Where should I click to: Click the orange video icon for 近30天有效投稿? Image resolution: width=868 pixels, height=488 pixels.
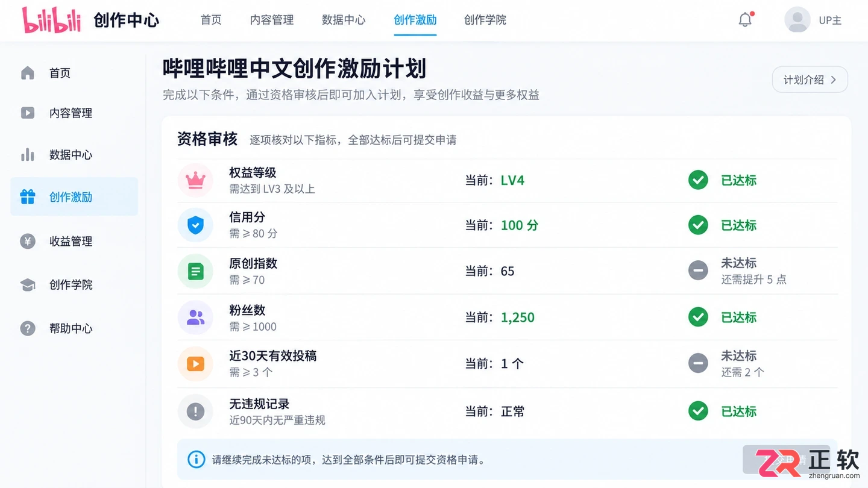click(195, 364)
